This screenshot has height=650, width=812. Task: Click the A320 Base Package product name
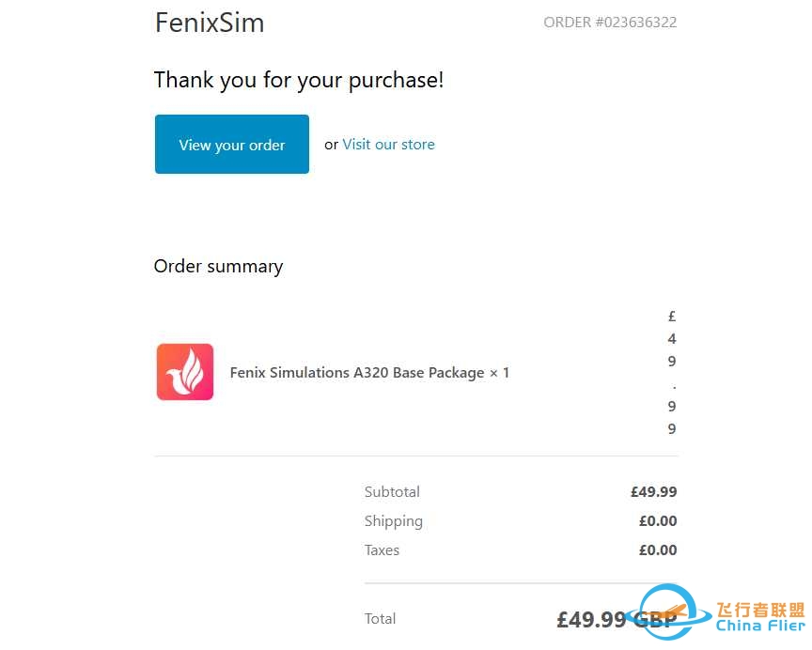coord(369,373)
